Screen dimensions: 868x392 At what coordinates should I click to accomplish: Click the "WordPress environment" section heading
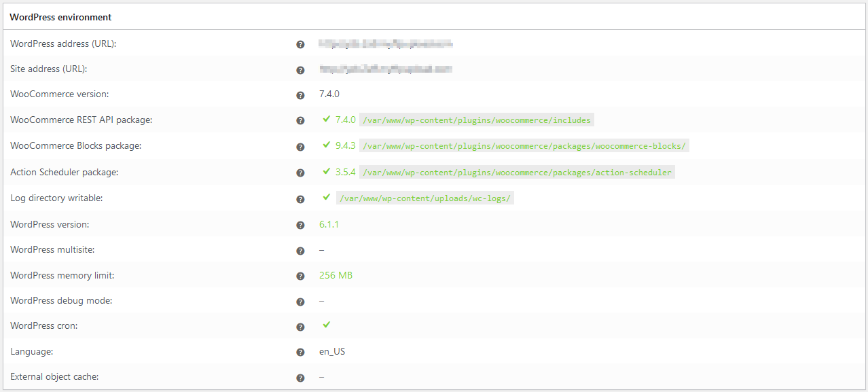60,17
